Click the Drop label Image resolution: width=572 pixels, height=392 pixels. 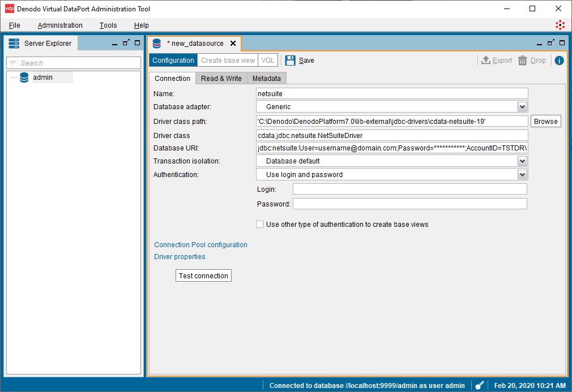538,61
